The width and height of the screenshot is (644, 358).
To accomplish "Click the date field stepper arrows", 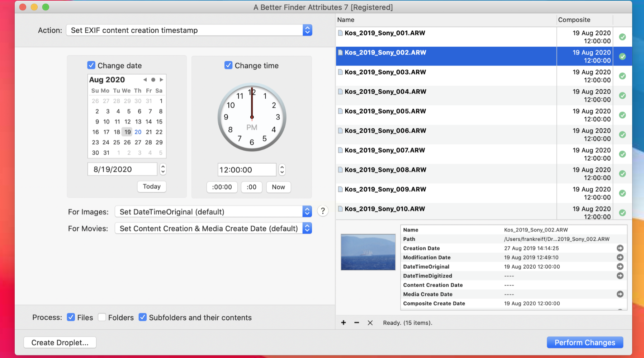I will (163, 169).
